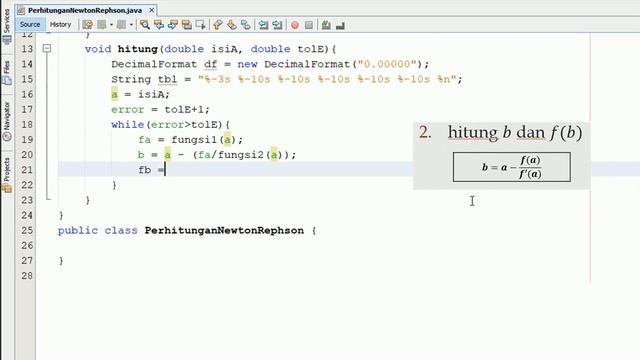The height and width of the screenshot is (360, 640).
Task: Click 'fungsi1' call on line 19
Action: tap(194, 140)
